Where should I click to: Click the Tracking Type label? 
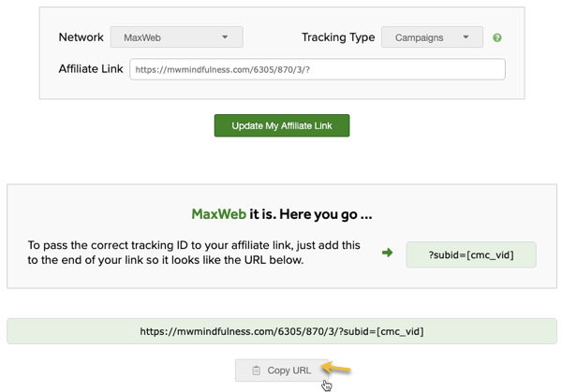click(x=338, y=37)
